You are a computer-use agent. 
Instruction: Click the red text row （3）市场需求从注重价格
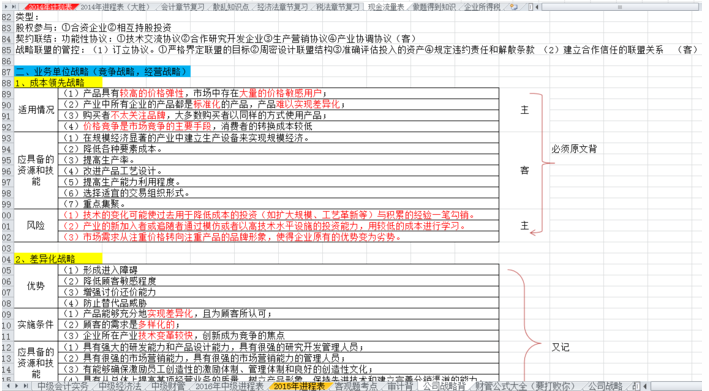[x=231, y=237]
